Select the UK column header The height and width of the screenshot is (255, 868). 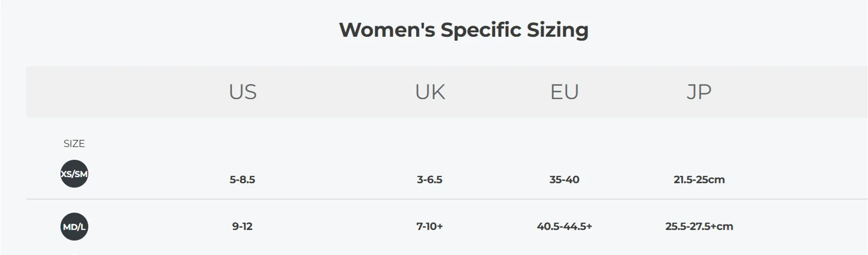click(430, 92)
